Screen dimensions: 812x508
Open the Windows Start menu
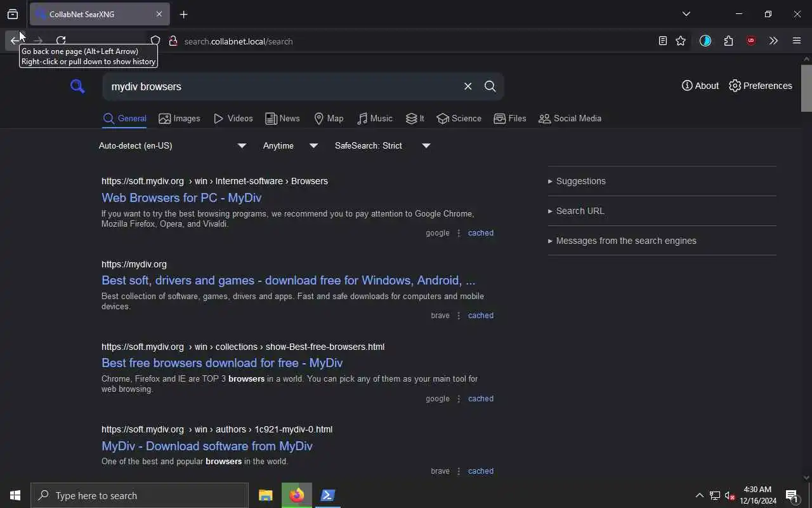(x=15, y=495)
